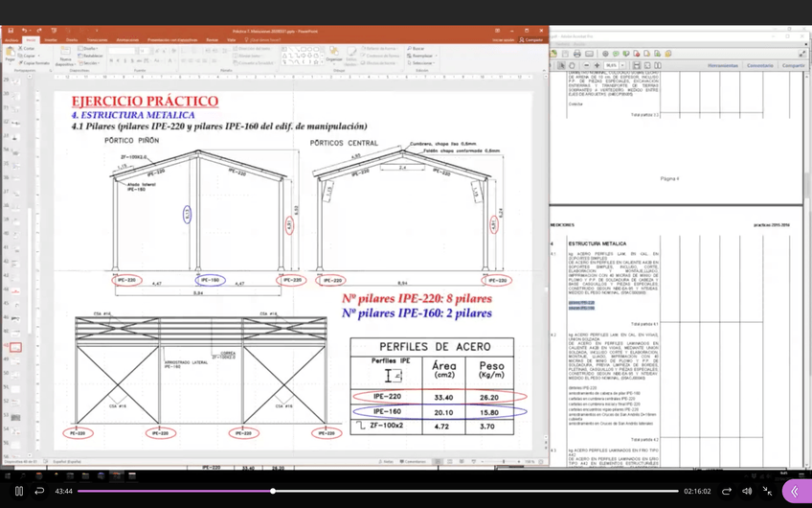This screenshot has height=508, width=812.
Task: Open the Comentario pane in Acrobat
Action: (x=759, y=66)
